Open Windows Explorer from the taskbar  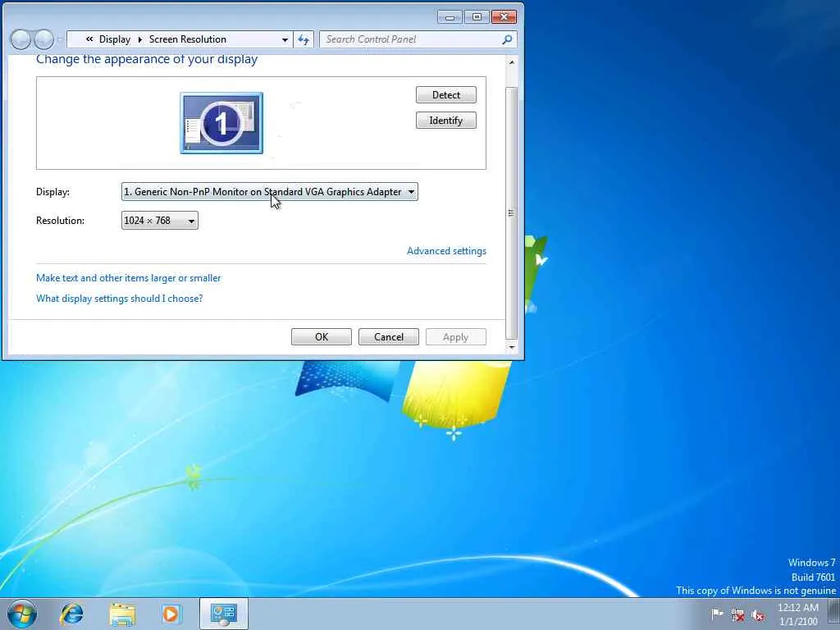(x=122, y=614)
